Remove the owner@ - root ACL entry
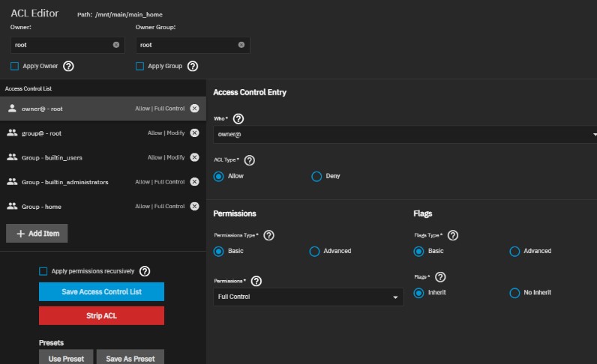Viewport: 597px width, 364px height. pos(194,109)
